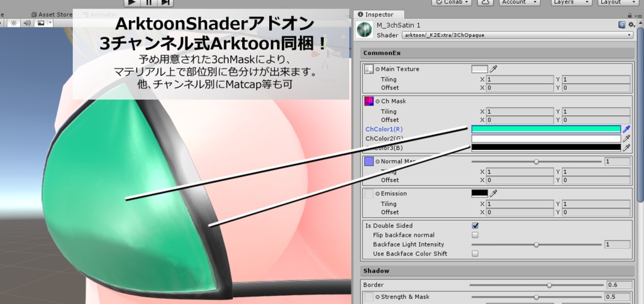Adjust the Shadow Border slider
This screenshot has width=644, height=304.
pos(536,285)
